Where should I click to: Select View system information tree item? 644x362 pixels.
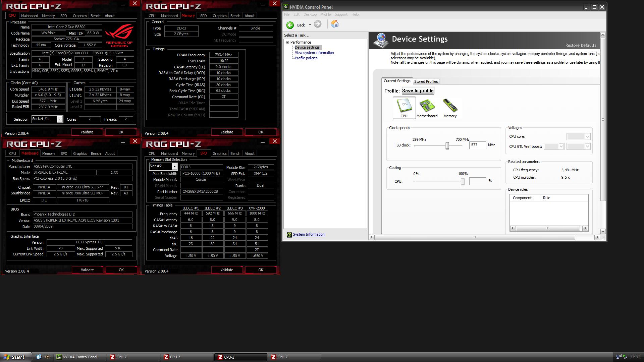[314, 53]
